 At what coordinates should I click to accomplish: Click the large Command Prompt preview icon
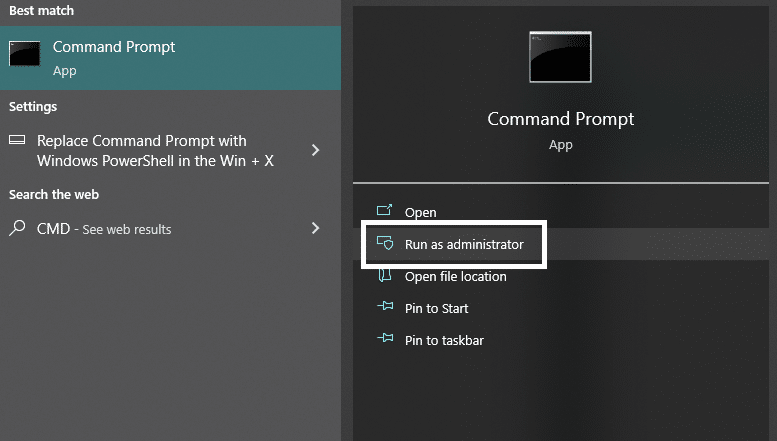click(560, 57)
